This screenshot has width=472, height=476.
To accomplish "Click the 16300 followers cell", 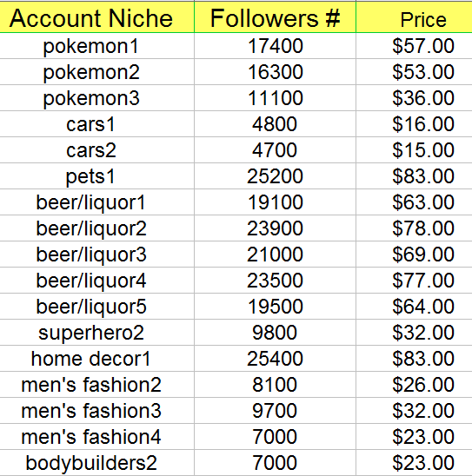I will pyautogui.click(x=275, y=72).
